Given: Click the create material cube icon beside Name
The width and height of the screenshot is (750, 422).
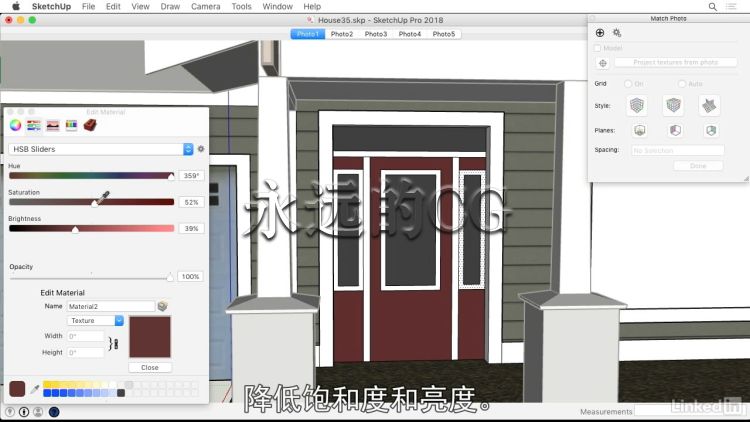Looking at the screenshot, I should [x=163, y=306].
